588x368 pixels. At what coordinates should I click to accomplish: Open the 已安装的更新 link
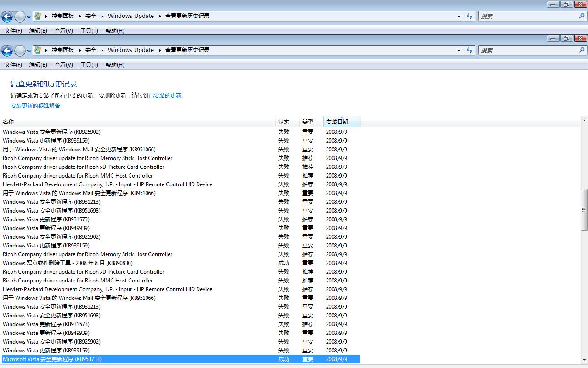(165, 96)
